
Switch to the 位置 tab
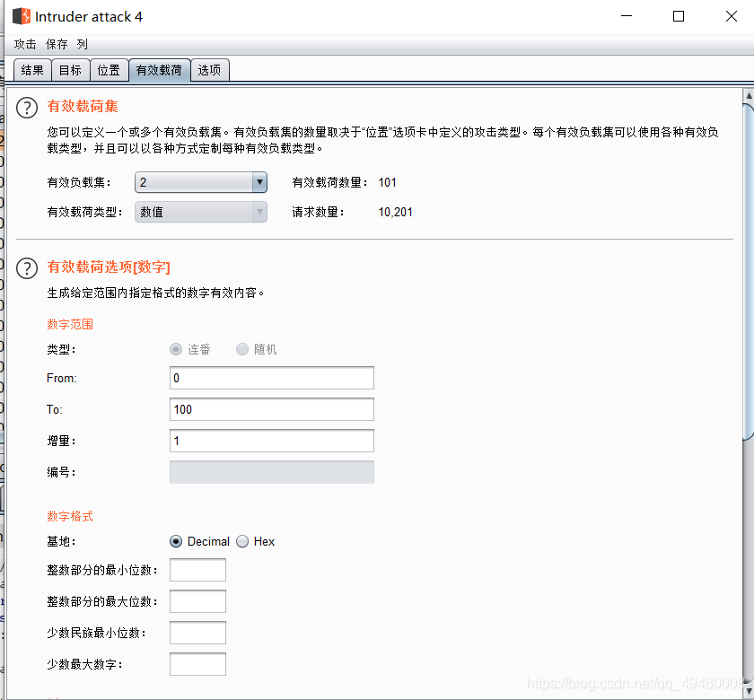109,70
